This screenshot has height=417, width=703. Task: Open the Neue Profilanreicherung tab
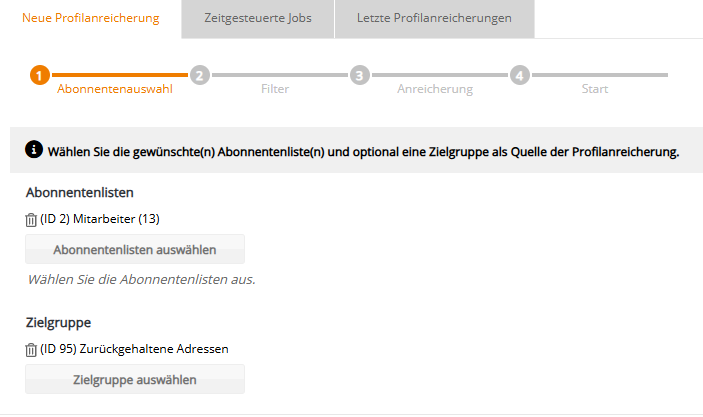pos(90,18)
